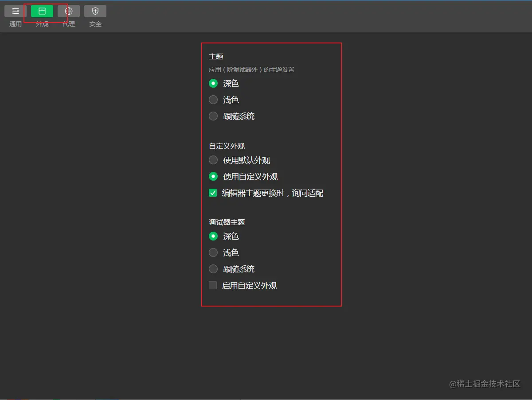532x400 pixels.
Task: Click the highlighted 外观 tab label
Action: pos(42,24)
